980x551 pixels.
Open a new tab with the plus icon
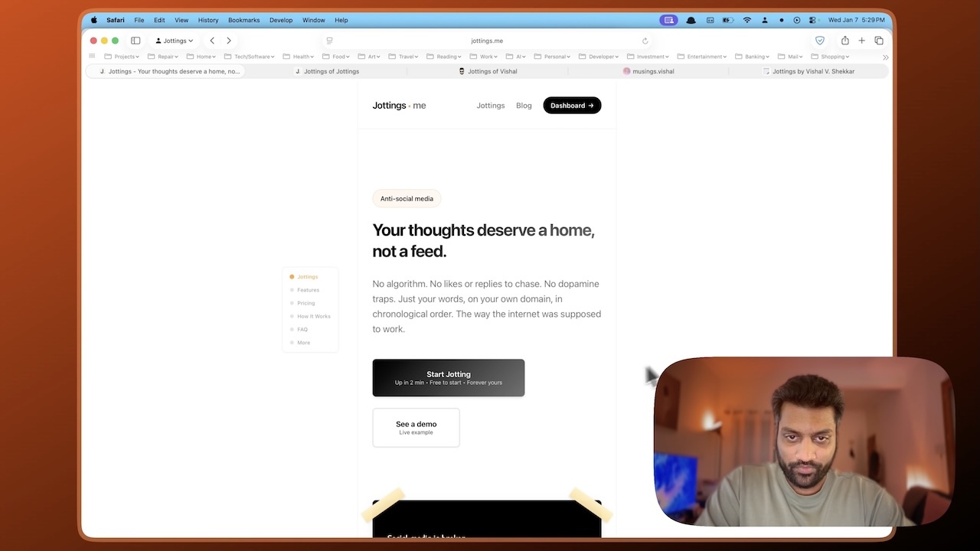coord(862,40)
